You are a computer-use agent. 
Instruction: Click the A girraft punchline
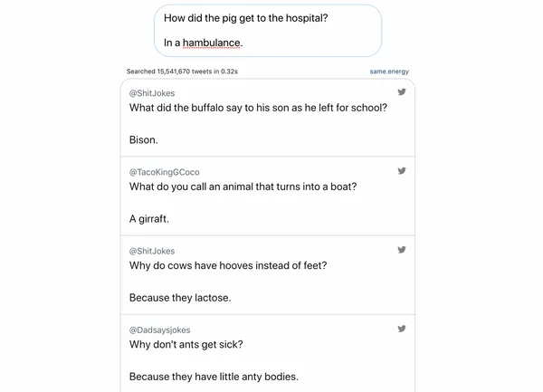[x=149, y=219]
